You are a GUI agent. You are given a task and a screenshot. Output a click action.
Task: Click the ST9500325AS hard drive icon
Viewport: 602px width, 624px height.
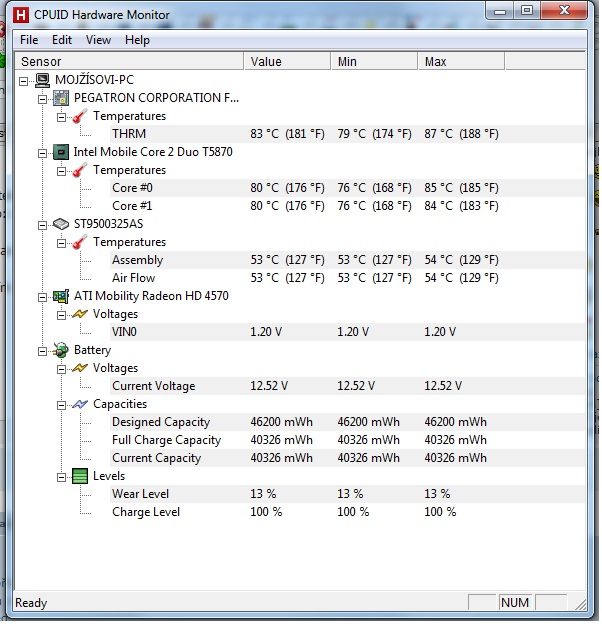[61, 224]
